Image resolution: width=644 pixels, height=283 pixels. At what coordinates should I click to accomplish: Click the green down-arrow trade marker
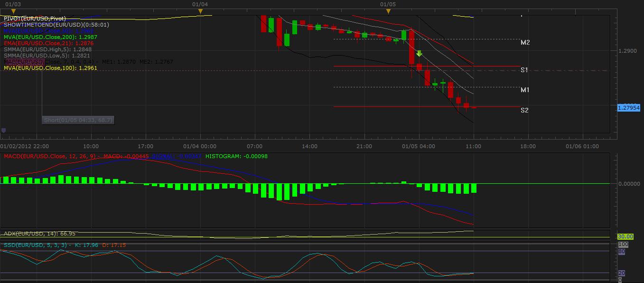[x=420, y=54]
